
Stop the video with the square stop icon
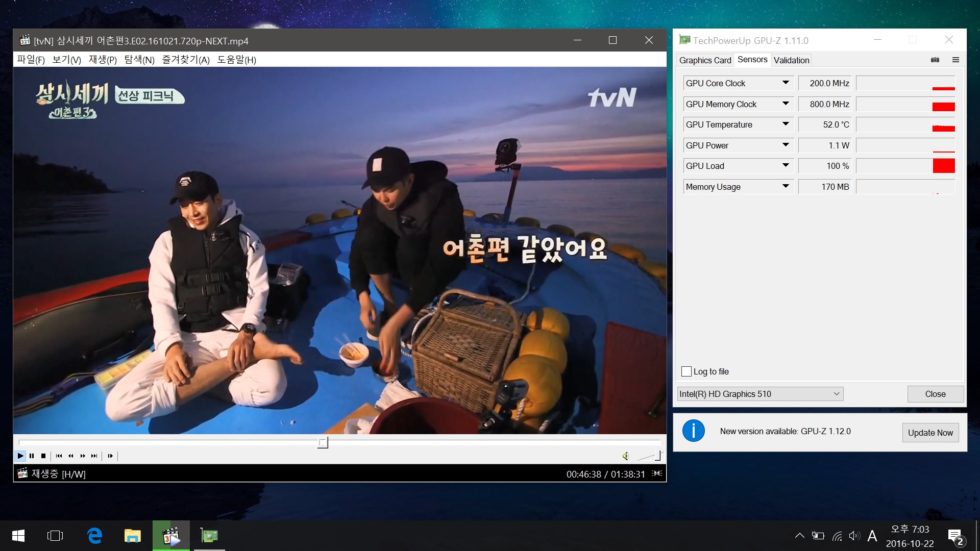(x=43, y=456)
